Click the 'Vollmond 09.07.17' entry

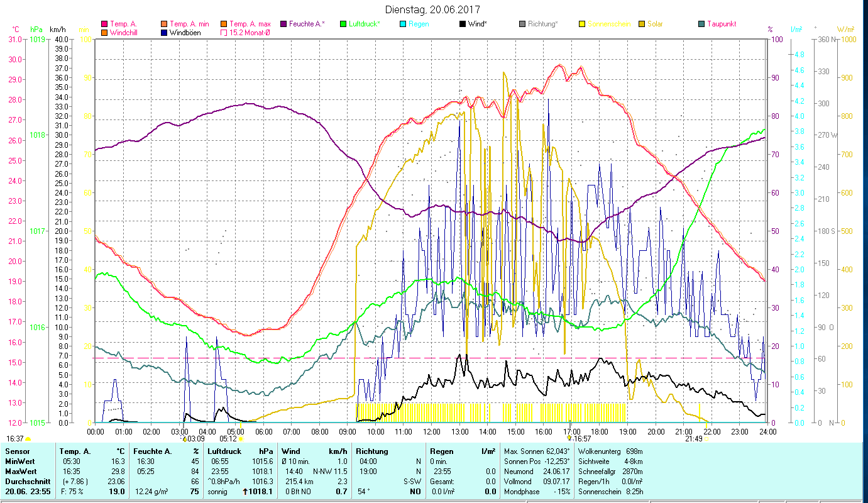[x=536, y=482]
